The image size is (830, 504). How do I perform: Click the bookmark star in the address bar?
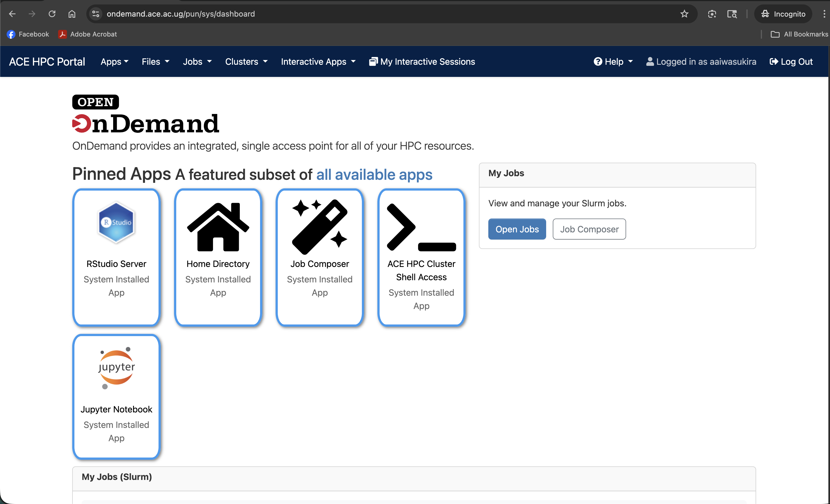[x=684, y=14]
